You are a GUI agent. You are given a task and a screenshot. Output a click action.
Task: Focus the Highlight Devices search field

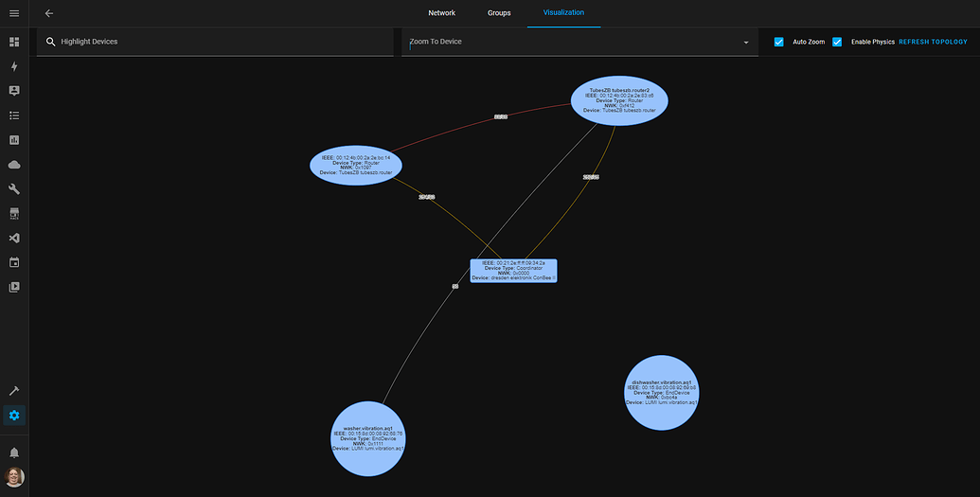click(215, 42)
